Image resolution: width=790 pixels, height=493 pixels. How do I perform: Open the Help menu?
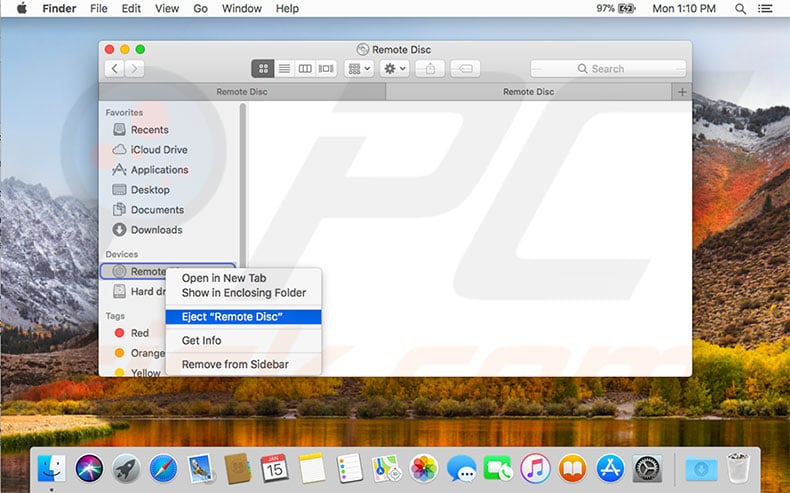tap(287, 9)
